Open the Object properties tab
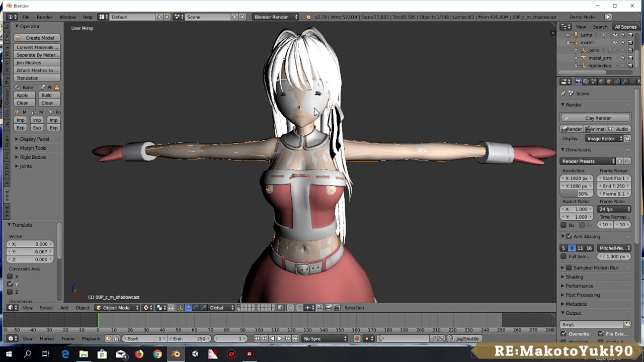The height and width of the screenshot is (362, 644). point(609,81)
